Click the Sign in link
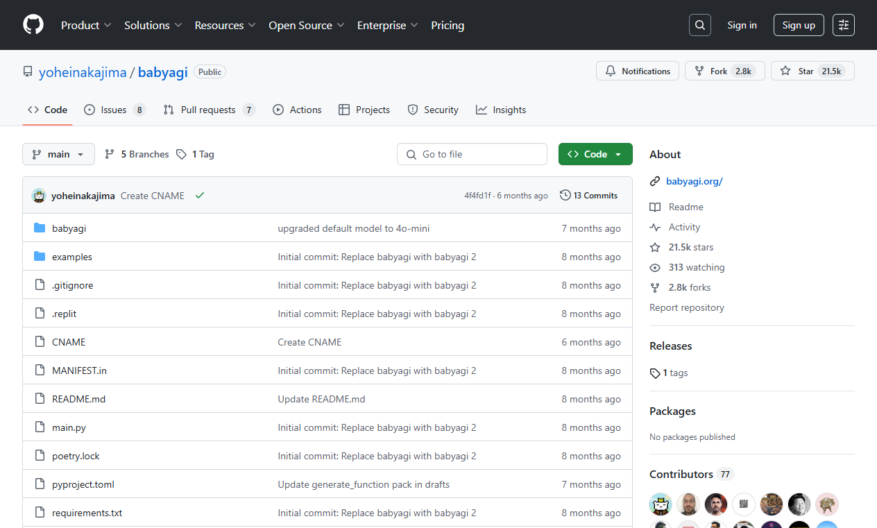The image size is (877, 528). pos(742,25)
